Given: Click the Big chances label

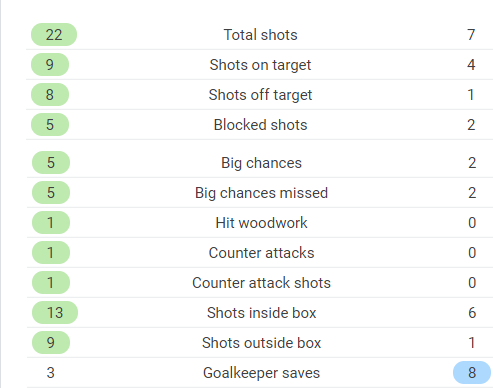Looking at the screenshot, I should pyautogui.click(x=261, y=163).
